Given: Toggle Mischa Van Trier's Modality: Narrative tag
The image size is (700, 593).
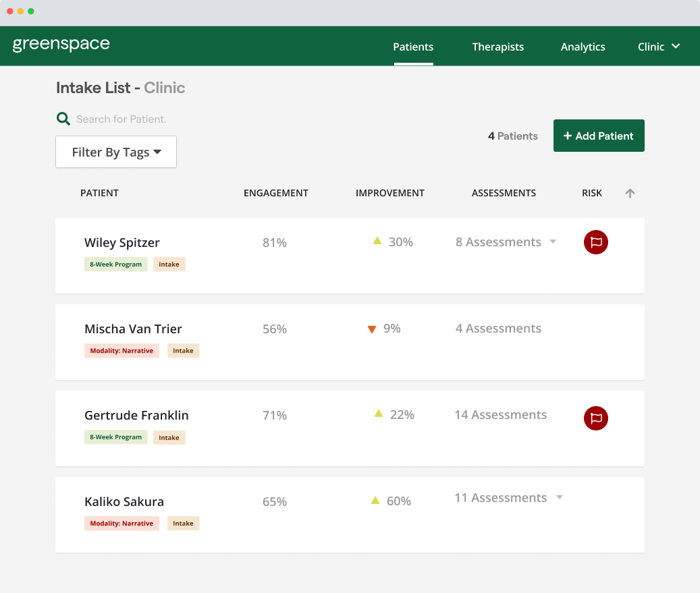Looking at the screenshot, I should (122, 350).
